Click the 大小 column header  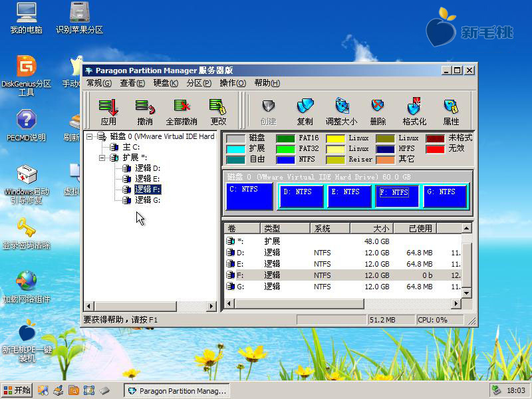[x=371, y=228]
